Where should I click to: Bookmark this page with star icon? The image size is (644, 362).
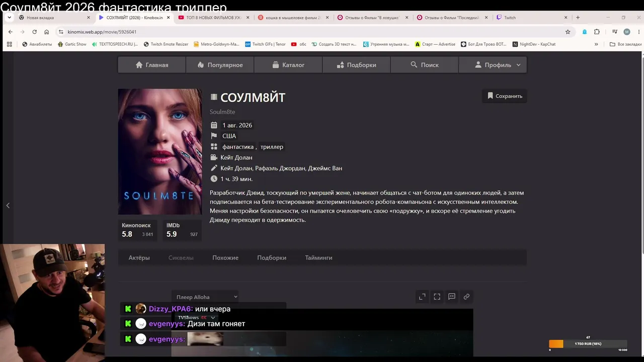[x=568, y=32]
